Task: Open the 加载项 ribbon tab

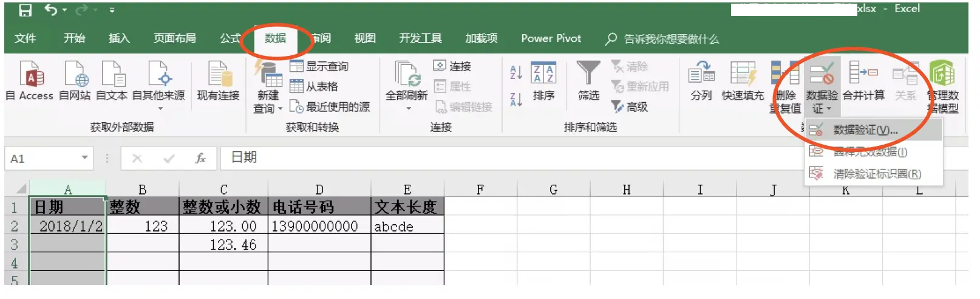Action: click(x=481, y=38)
